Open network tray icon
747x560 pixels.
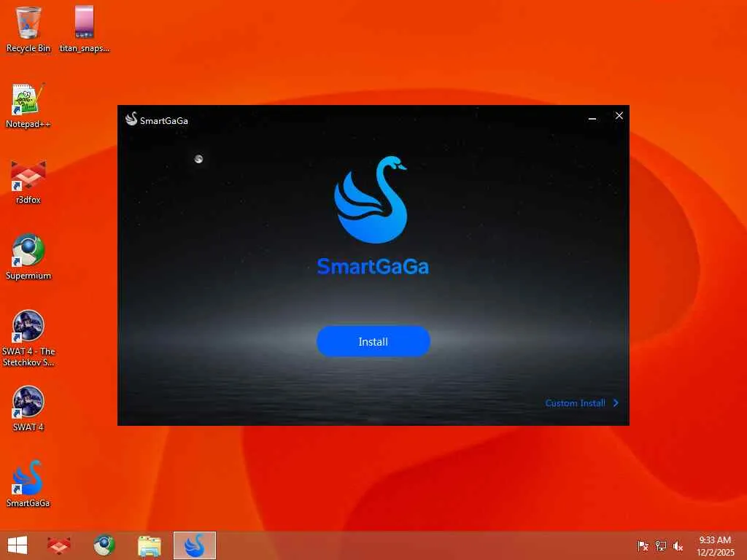pyautogui.click(x=660, y=545)
